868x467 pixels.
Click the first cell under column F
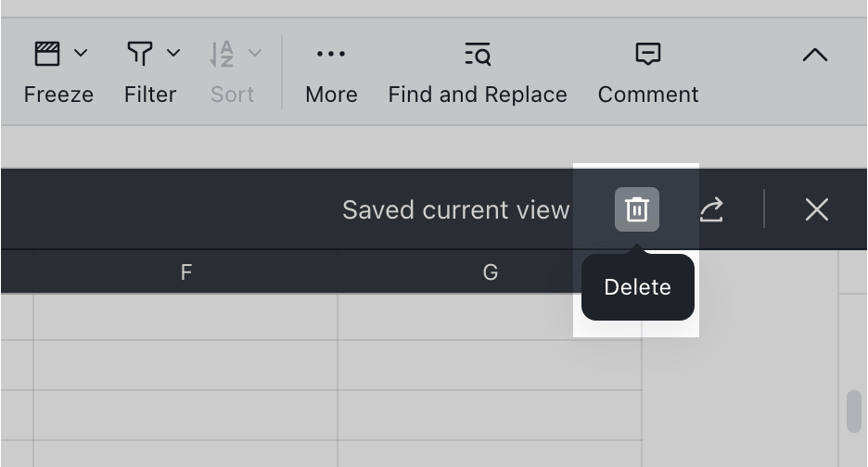[x=185, y=317]
